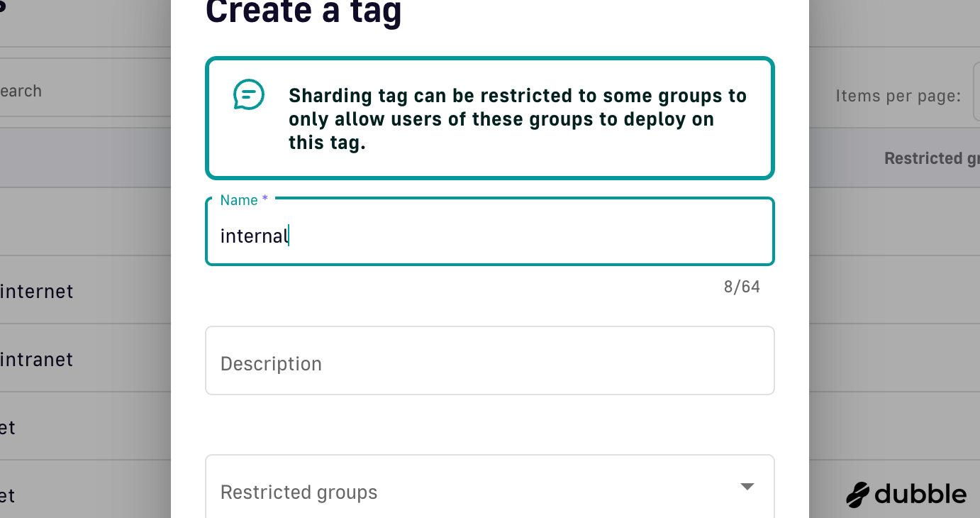Screen dimensions: 980x518
Task: Select the tag row below intranet
Action: 85,426
